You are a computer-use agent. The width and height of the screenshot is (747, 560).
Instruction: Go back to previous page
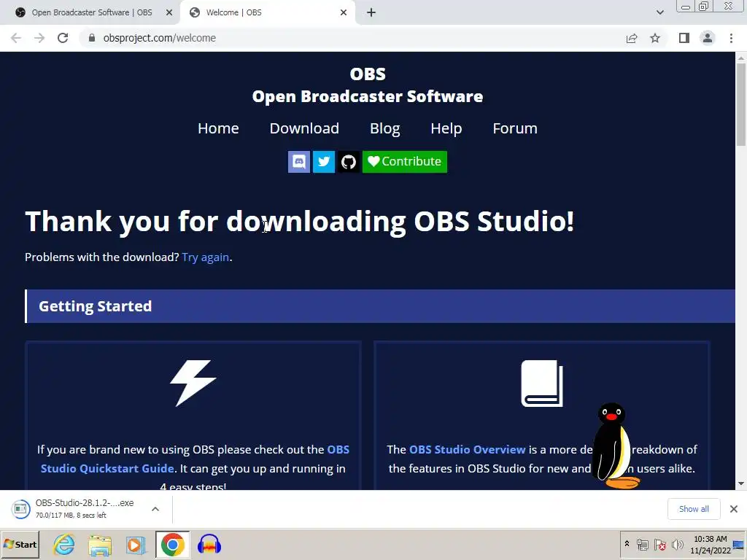pyautogui.click(x=16, y=38)
